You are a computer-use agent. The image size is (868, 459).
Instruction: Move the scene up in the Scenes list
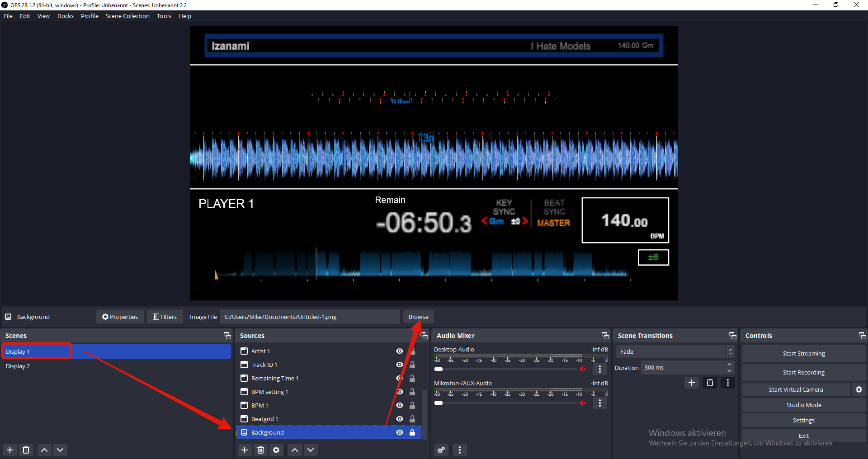click(x=44, y=450)
